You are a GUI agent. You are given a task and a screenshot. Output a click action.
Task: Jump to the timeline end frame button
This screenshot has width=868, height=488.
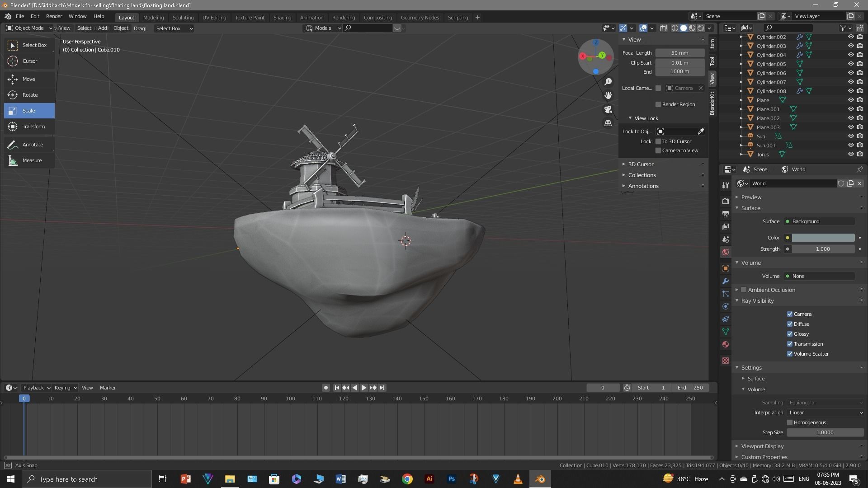[x=382, y=388]
